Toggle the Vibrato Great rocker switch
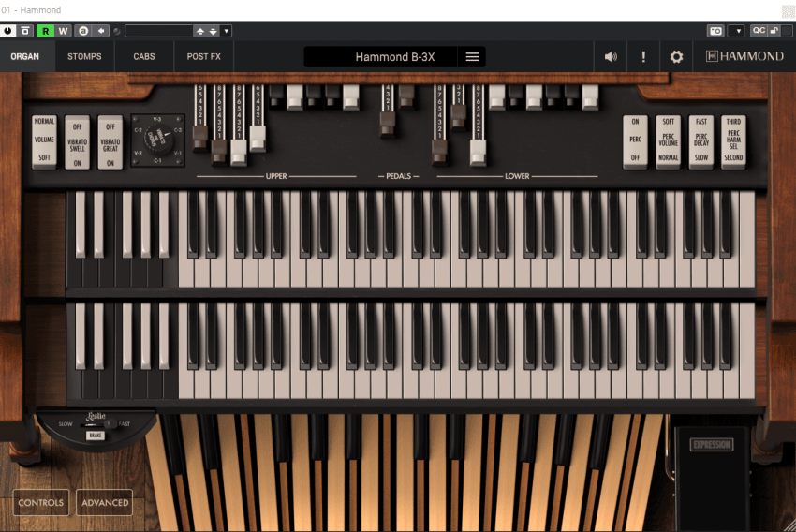796x532 pixels. [x=111, y=142]
